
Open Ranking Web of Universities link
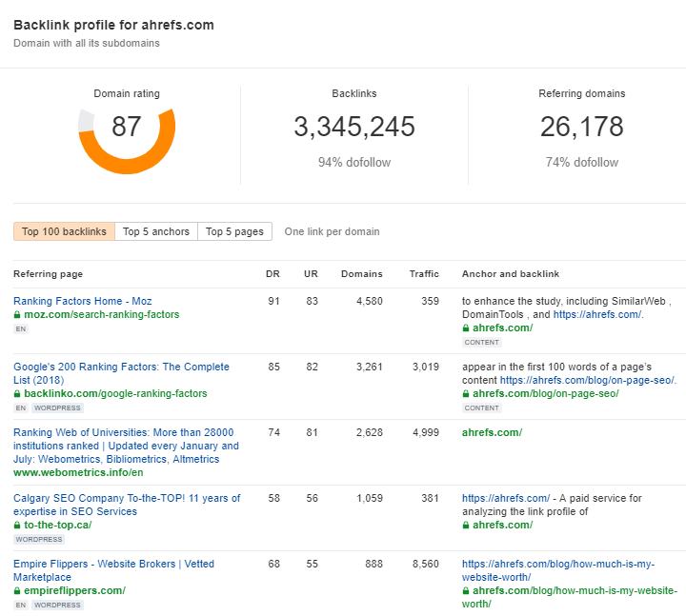[x=126, y=446]
